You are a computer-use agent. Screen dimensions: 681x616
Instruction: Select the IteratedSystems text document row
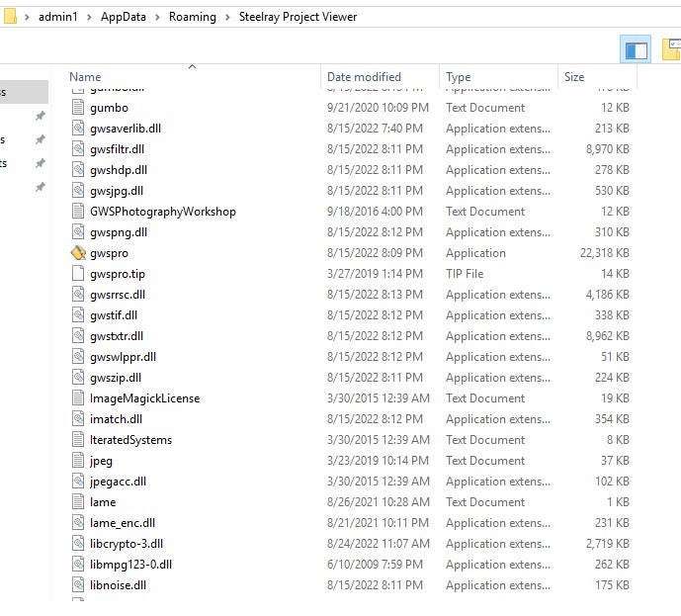130,440
